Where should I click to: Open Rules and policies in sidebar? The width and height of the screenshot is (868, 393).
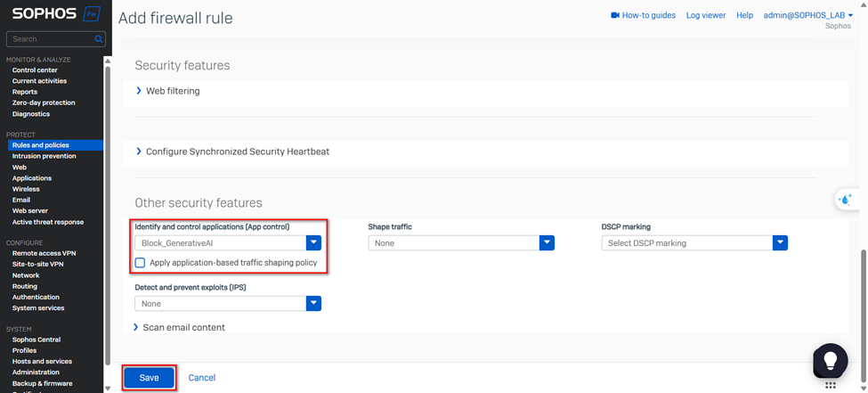click(x=41, y=145)
